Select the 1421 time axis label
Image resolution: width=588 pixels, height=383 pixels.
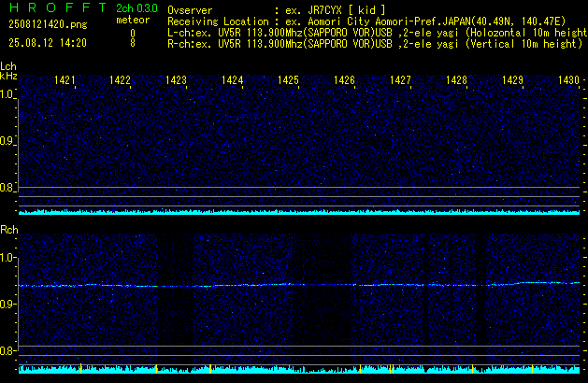tap(65, 80)
